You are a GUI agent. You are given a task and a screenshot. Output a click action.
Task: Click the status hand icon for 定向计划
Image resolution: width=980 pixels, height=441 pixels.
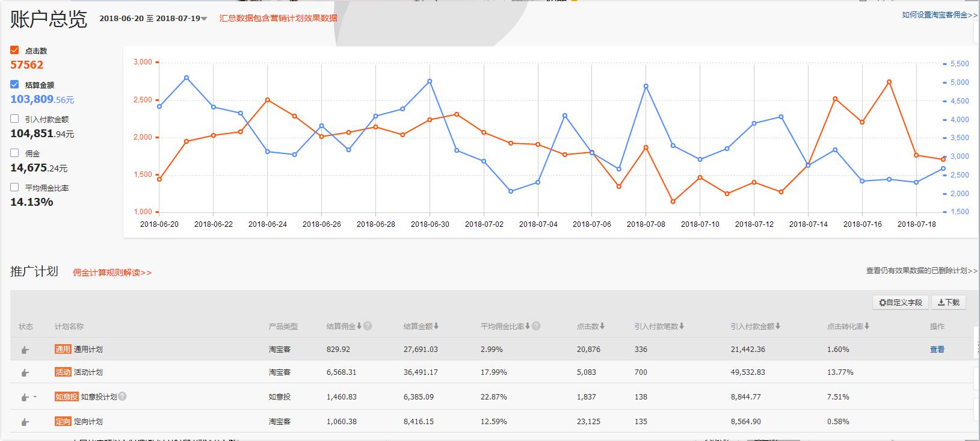coord(25,422)
